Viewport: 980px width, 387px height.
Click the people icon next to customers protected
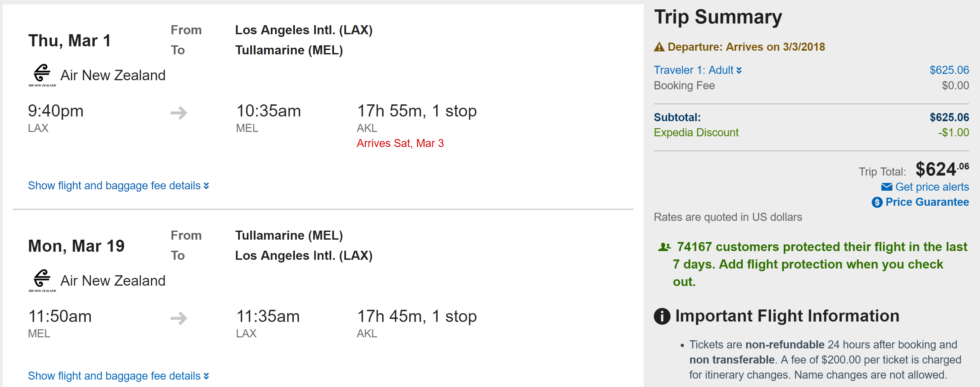[x=664, y=247]
